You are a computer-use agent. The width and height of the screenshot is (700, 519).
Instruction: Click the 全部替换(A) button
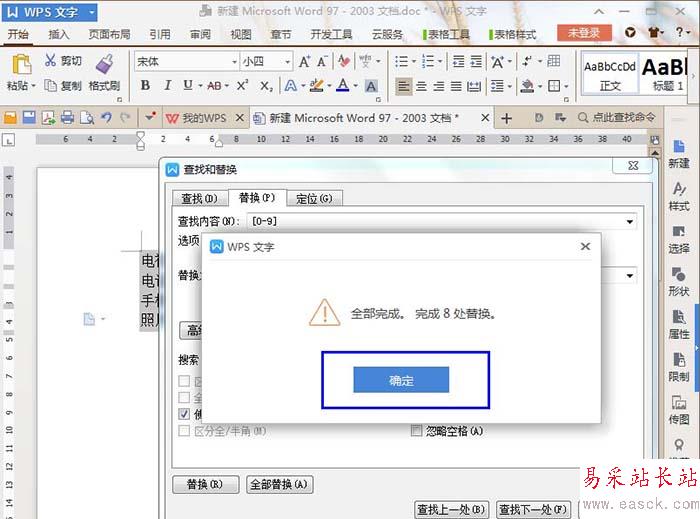(x=279, y=484)
